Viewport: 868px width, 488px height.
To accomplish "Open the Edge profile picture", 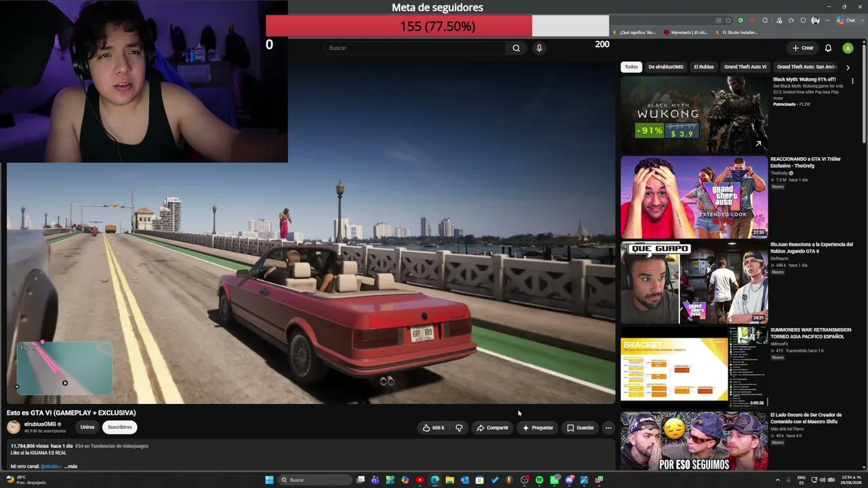I will [816, 20].
